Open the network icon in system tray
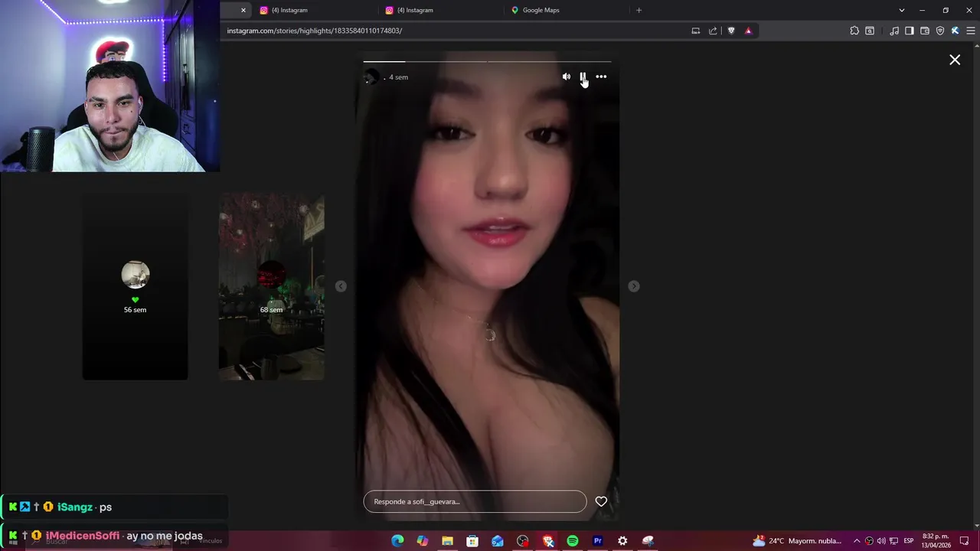 coord(893,541)
